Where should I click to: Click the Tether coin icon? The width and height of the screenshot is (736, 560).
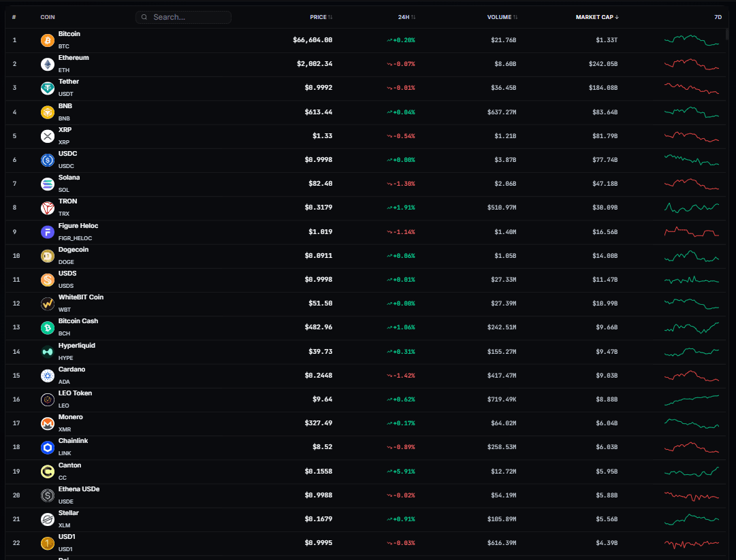48,88
